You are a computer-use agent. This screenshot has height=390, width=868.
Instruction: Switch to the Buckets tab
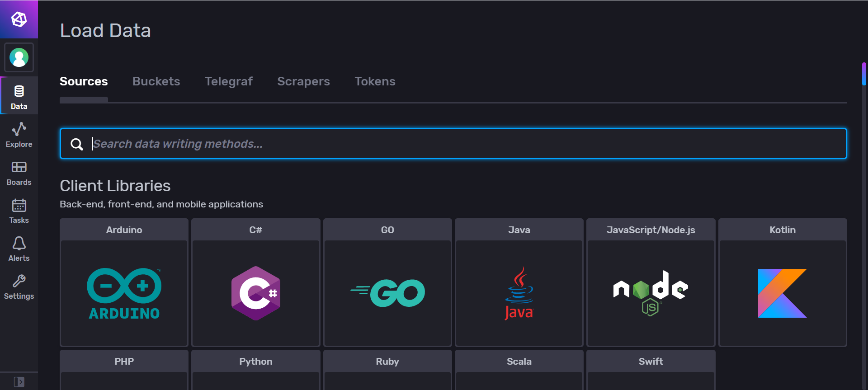point(156,81)
